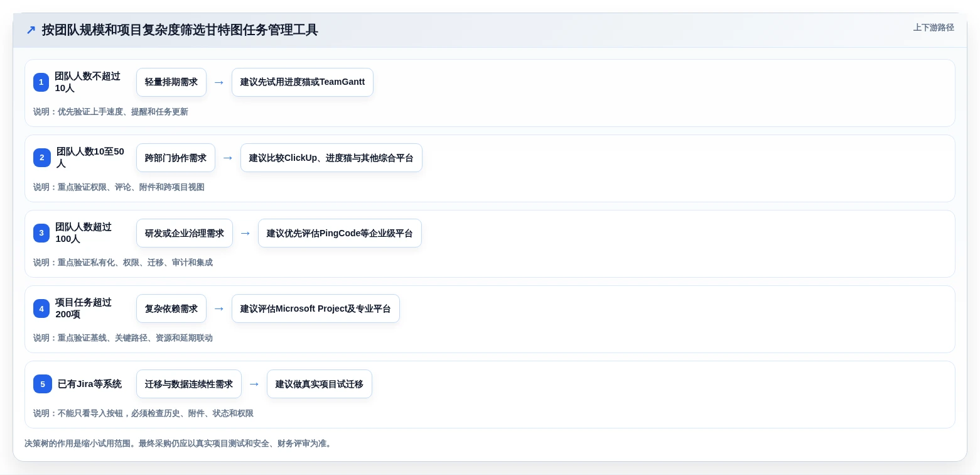Select the 迁移与数据连续性需求 box
The height and width of the screenshot is (475, 980).
(189, 384)
